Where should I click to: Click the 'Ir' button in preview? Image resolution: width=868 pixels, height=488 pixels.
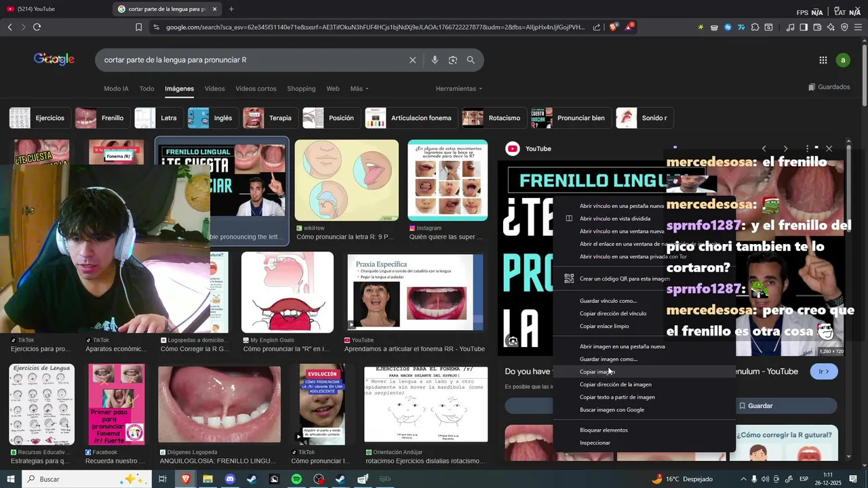tap(823, 371)
